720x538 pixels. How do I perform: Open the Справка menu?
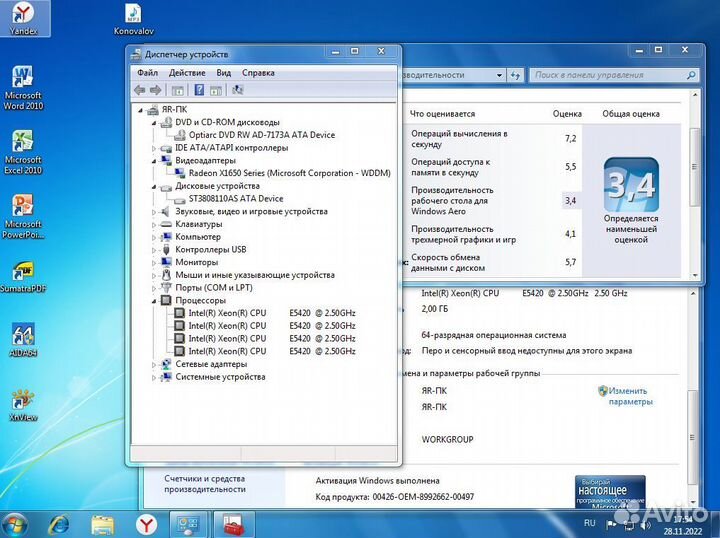[258, 73]
